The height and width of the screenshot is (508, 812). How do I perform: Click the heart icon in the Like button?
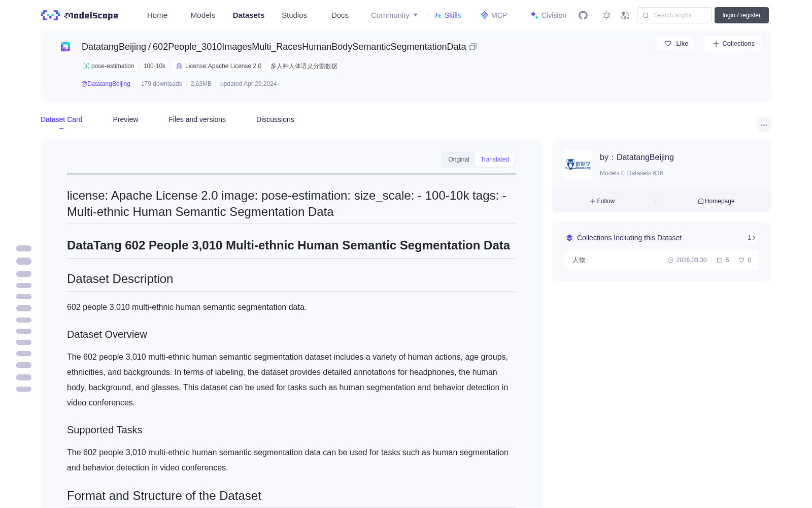click(668, 44)
